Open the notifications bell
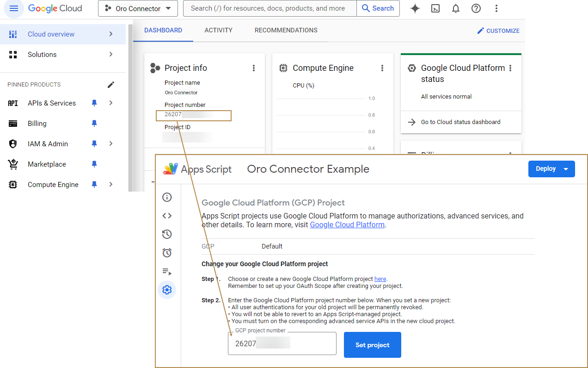588x368 pixels. (456, 8)
